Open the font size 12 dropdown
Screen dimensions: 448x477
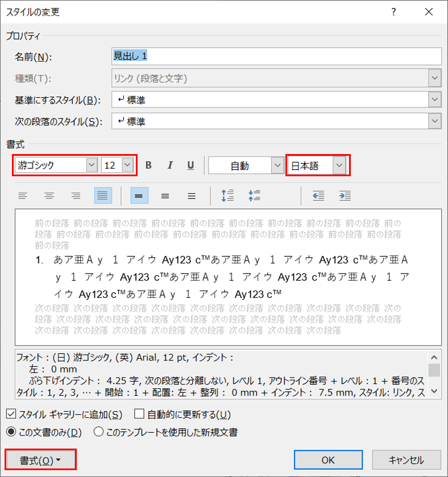click(128, 165)
